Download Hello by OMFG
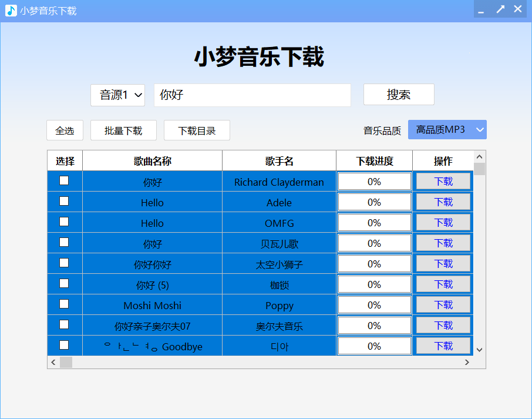The image size is (532, 419). (443, 222)
